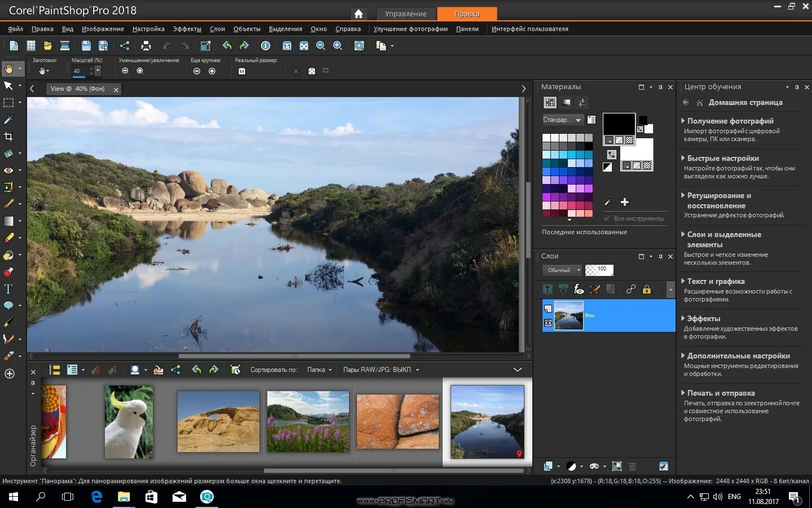This screenshot has height=508, width=812.
Task: Click Add to palette plus icon in Materials
Action: point(625,202)
